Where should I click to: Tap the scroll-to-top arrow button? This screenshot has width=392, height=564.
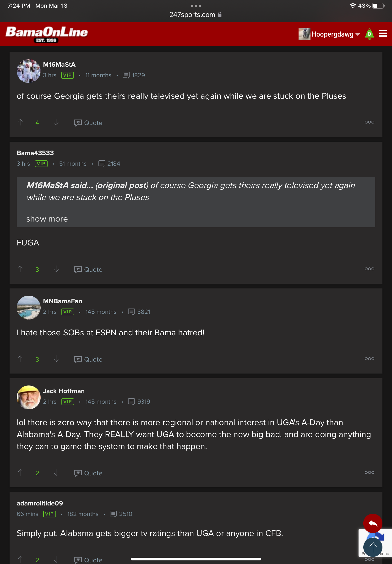(x=373, y=547)
